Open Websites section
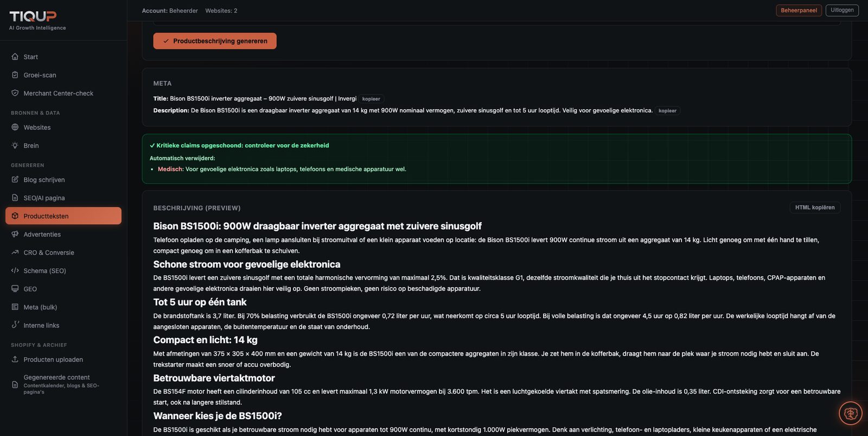The image size is (868, 436). pyautogui.click(x=63, y=127)
